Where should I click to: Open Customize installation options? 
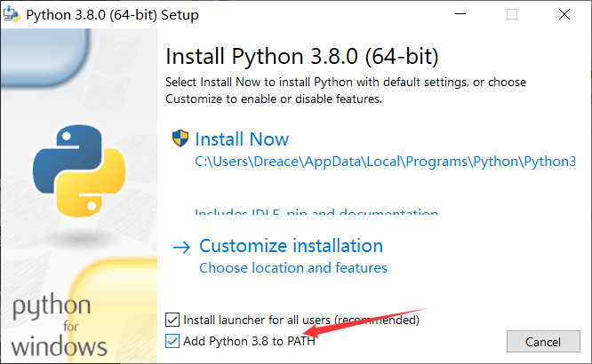[291, 246]
